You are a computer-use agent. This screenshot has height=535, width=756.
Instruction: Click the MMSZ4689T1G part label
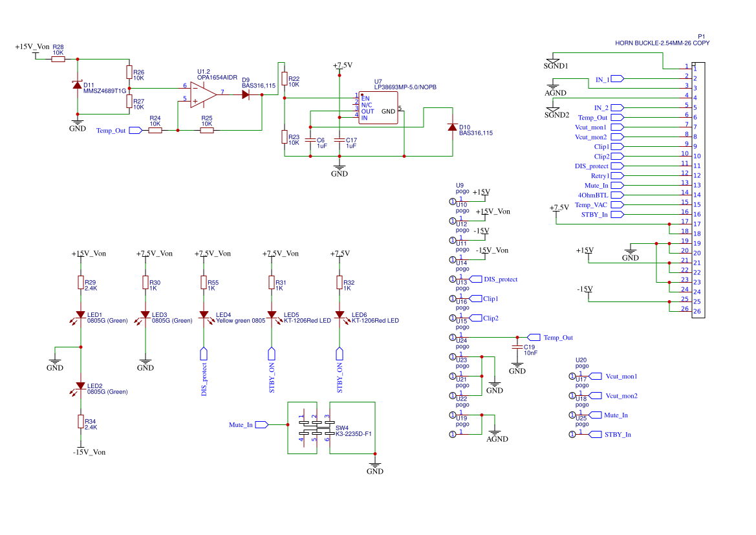click(x=105, y=91)
